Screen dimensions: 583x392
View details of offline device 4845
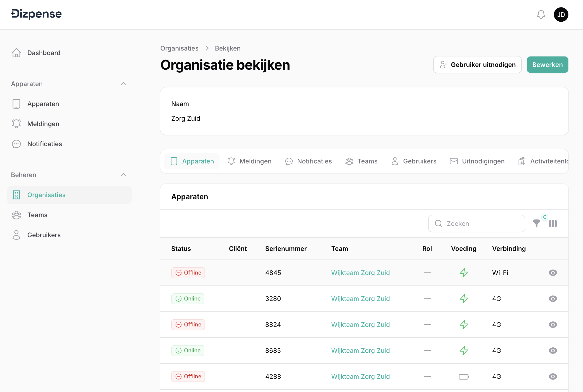pyautogui.click(x=552, y=273)
